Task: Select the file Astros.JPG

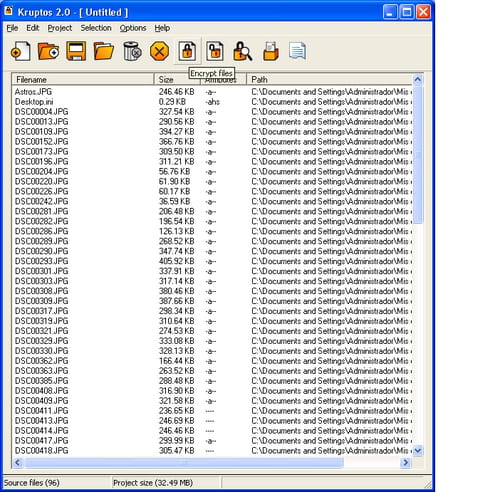Action: (33, 92)
